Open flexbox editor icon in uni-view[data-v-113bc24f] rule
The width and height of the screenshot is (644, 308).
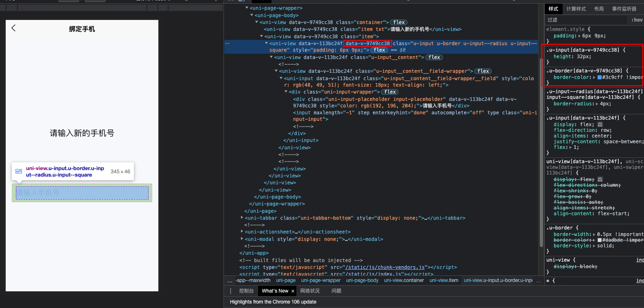tap(600, 179)
